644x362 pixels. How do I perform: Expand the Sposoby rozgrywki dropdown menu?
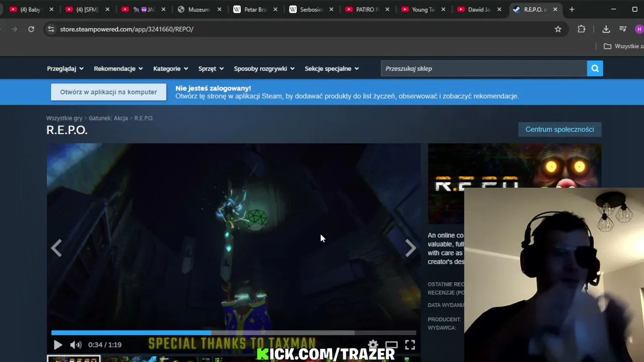[x=264, y=68]
